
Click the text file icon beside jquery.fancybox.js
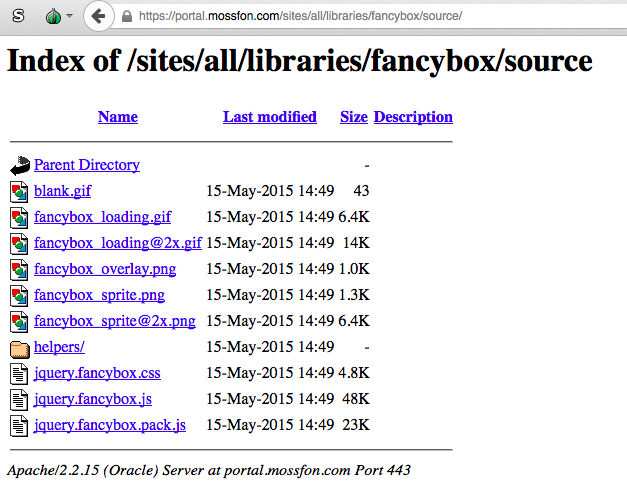pos(19,400)
